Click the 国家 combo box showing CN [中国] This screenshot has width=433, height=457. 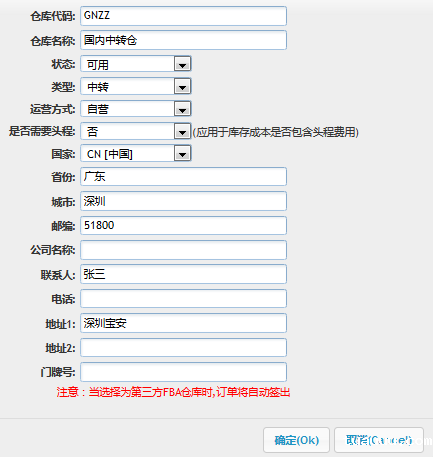coord(136,154)
